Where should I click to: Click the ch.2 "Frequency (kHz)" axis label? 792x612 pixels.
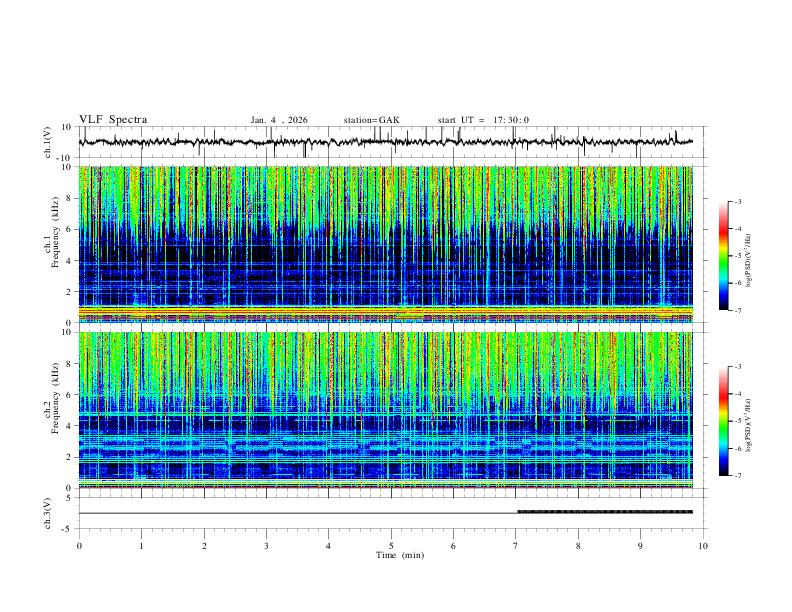tap(55, 398)
